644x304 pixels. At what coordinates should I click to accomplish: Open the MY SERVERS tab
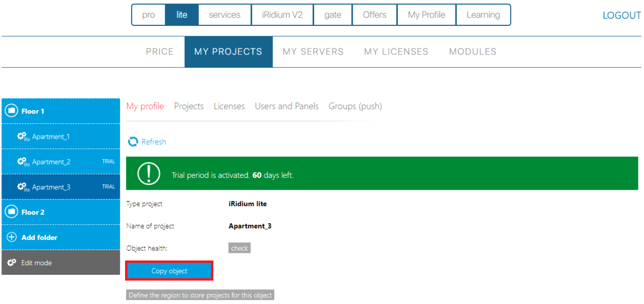(x=313, y=52)
